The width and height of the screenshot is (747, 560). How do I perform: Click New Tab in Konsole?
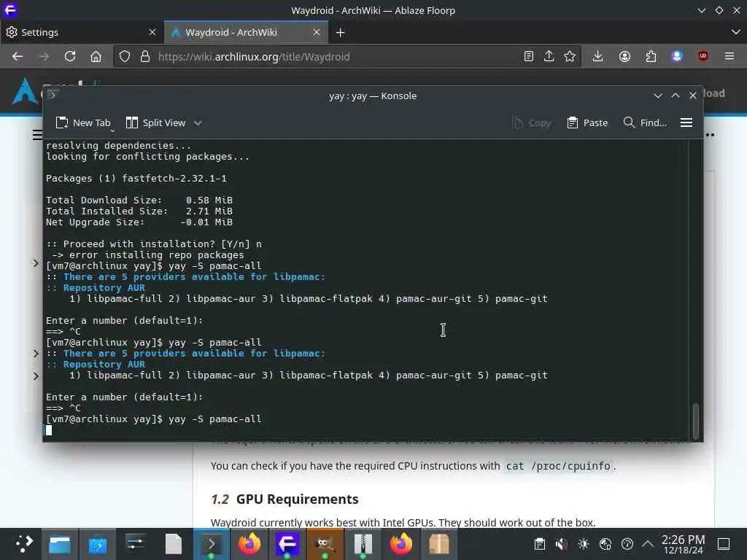pyautogui.click(x=83, y=122)
